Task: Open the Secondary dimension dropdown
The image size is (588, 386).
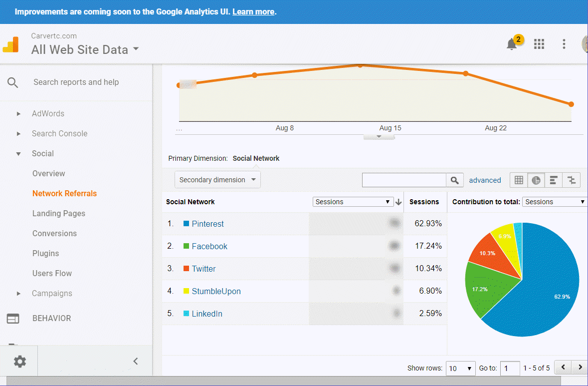Action: (217, 180)
